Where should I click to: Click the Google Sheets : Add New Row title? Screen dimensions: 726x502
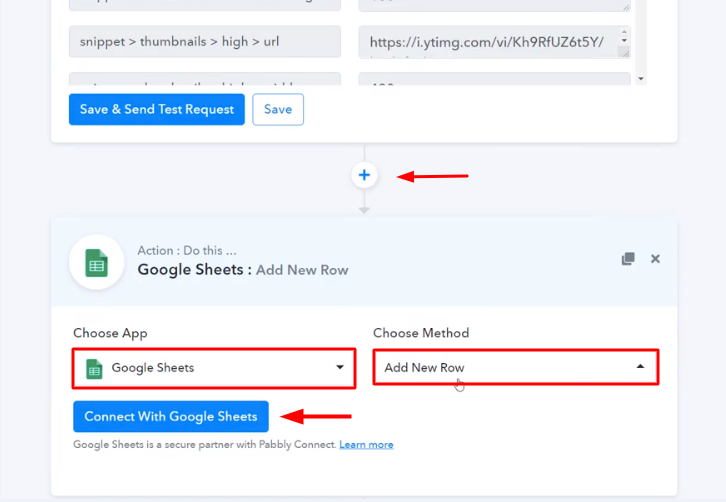[243, 270]
